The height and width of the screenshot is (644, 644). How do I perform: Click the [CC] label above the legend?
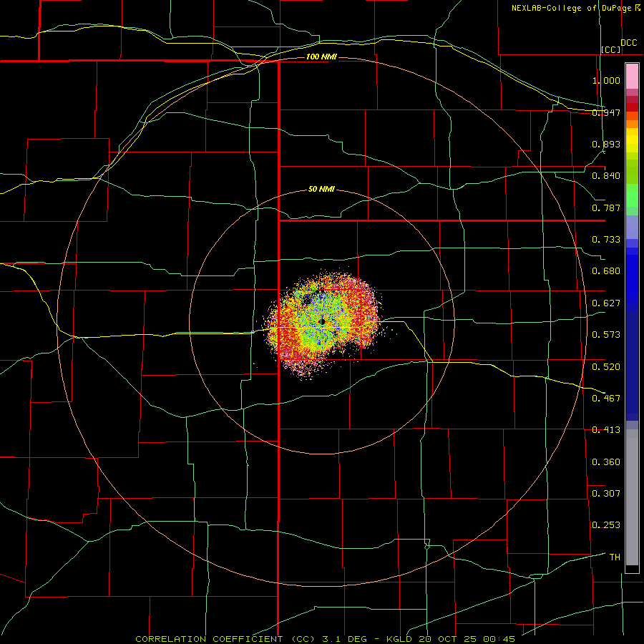point(611,49)
